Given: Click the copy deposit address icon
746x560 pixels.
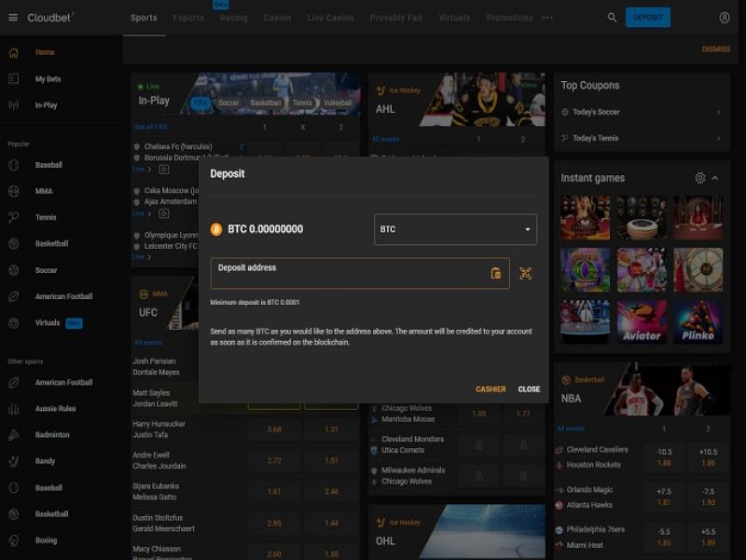Looking at the screenshot, I should (x=496, y=273).
